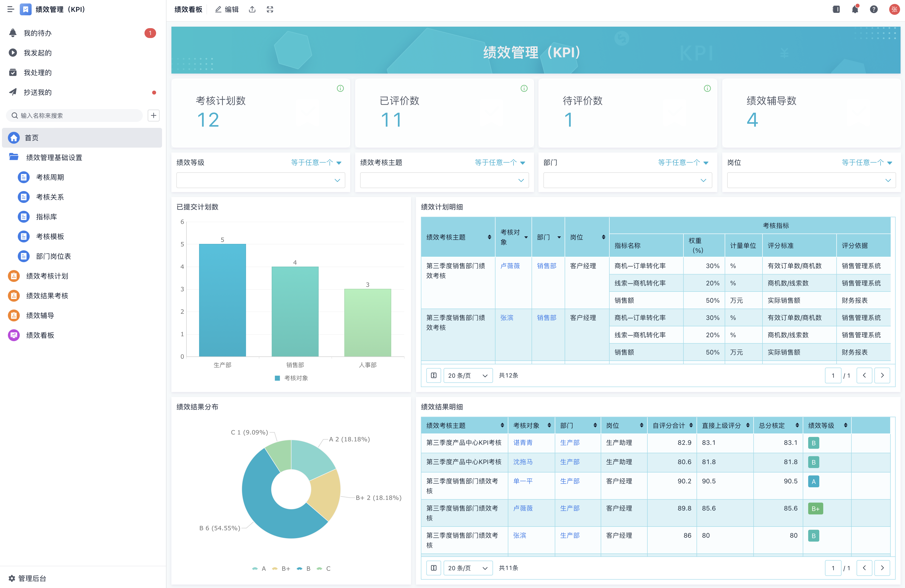Open the 绩效看板 sidebar item
905x588 pixels.
click(x=40, y=335)
